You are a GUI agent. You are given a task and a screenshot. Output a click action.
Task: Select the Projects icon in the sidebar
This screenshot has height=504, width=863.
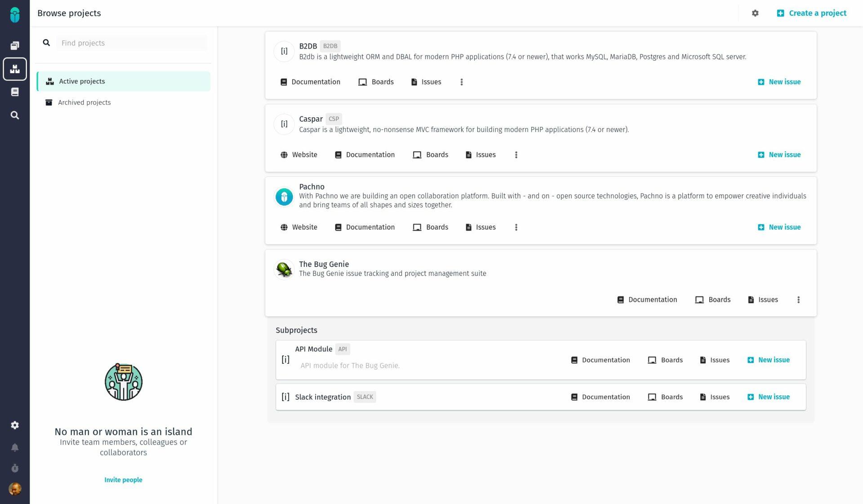(x=15, y=69)
